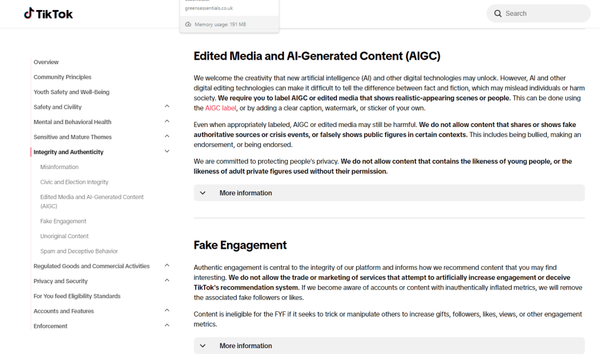600x364 pixels.
Task: Jump to Civic and Election Integrity
Action: pyautogui.click(x=74, y=181)
